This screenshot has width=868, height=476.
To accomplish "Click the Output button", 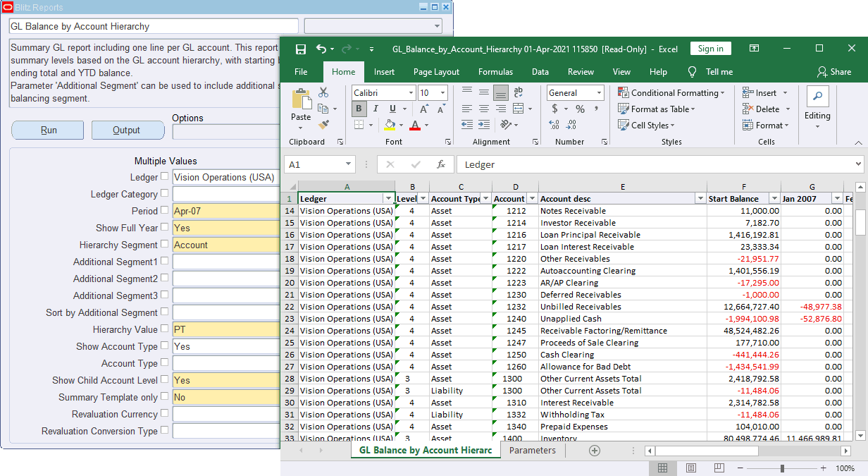I will [128, 130].
